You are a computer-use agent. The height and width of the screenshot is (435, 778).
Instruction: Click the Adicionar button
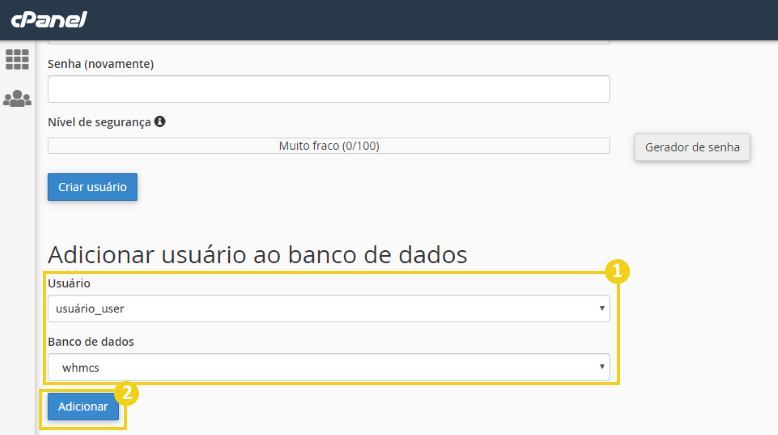83,407
